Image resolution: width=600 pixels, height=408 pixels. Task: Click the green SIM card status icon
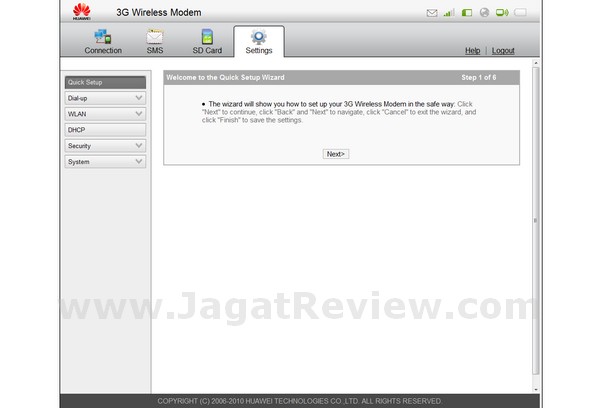click(x=466, y=13)
